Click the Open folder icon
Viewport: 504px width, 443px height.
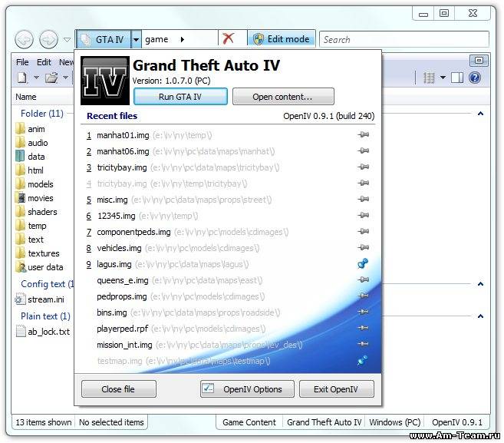coord(51,78)
